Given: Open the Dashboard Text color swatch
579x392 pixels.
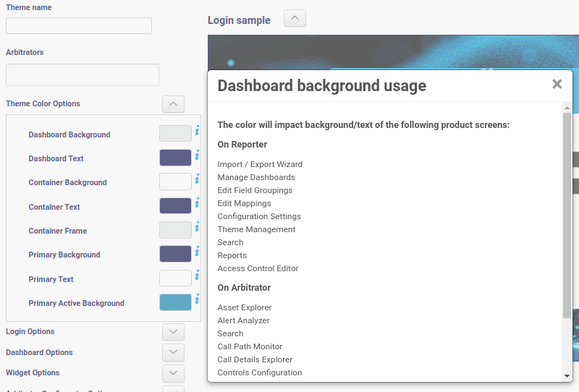Looking at the screenshot, I should pyautogui.click(x=175, y=158).
